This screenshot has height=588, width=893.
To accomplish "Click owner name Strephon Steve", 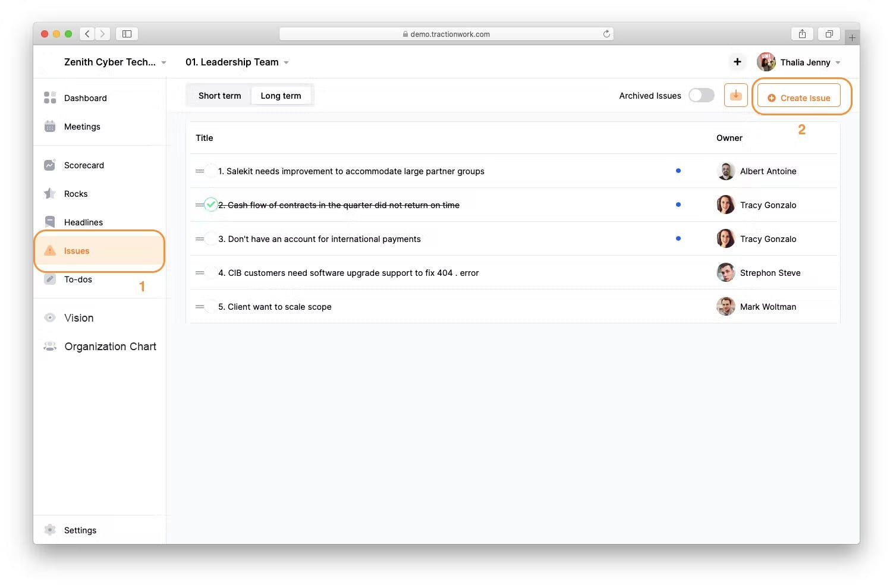I will pos(771,273).
